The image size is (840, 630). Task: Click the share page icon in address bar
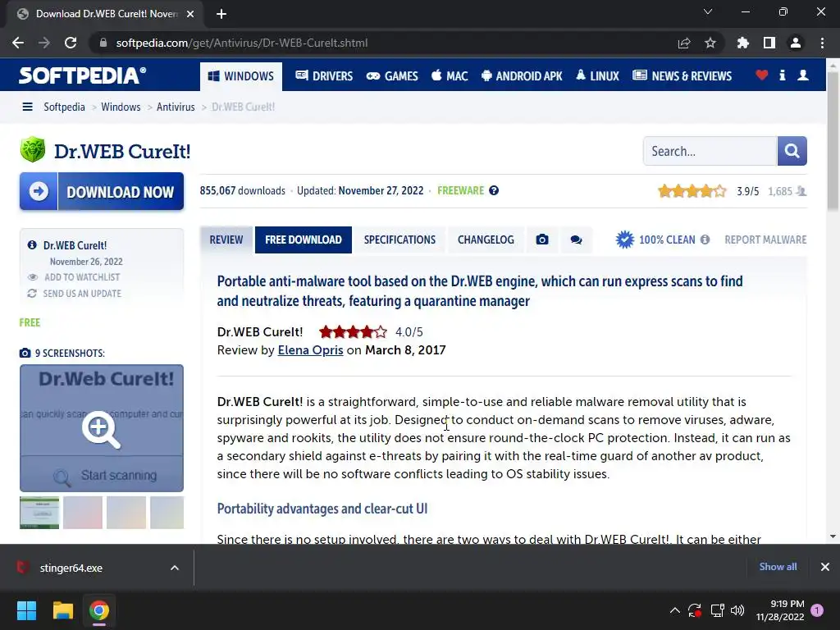click(x=684, y=43)
